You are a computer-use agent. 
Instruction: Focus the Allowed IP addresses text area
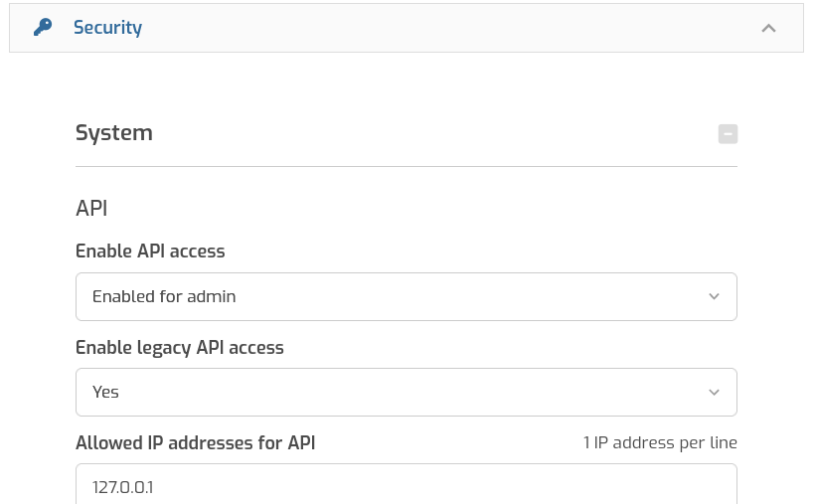(x=406, y=485)
